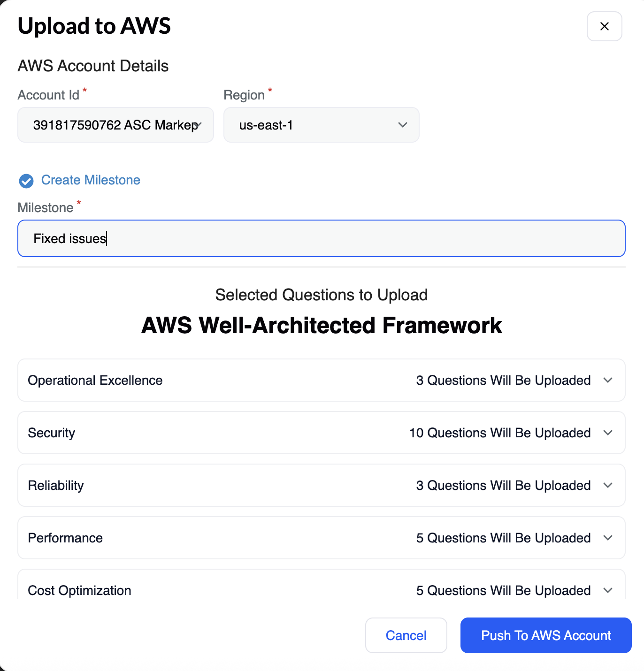Click the Milestone text input field
The height and width of the screenshot is (671, 644).
pyautogui.click(x=321, y=238)
